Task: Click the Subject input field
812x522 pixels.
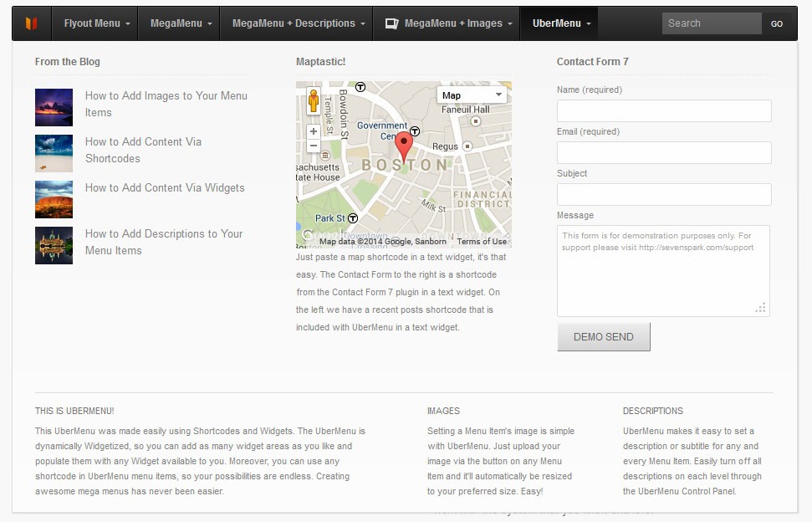Action: 664,195
